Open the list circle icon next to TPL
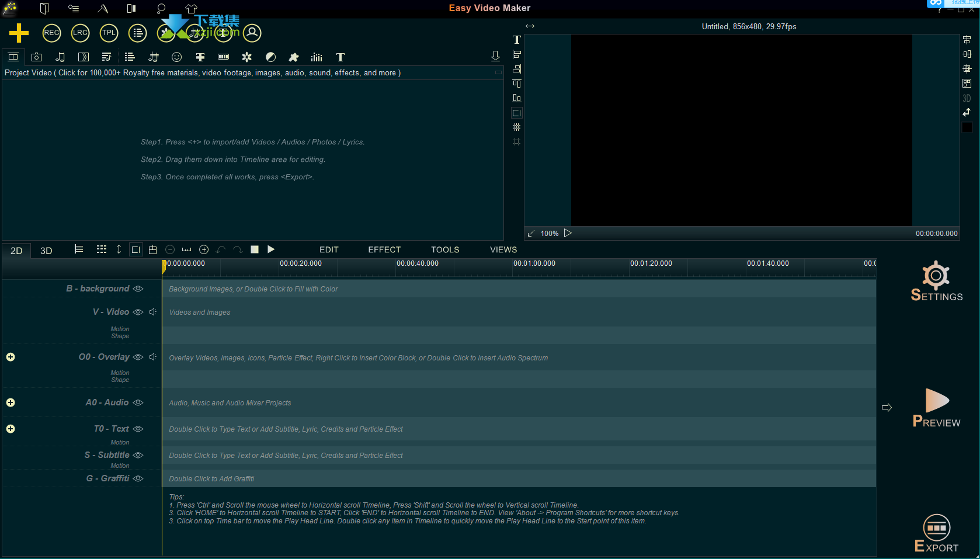 coord(137,33)
